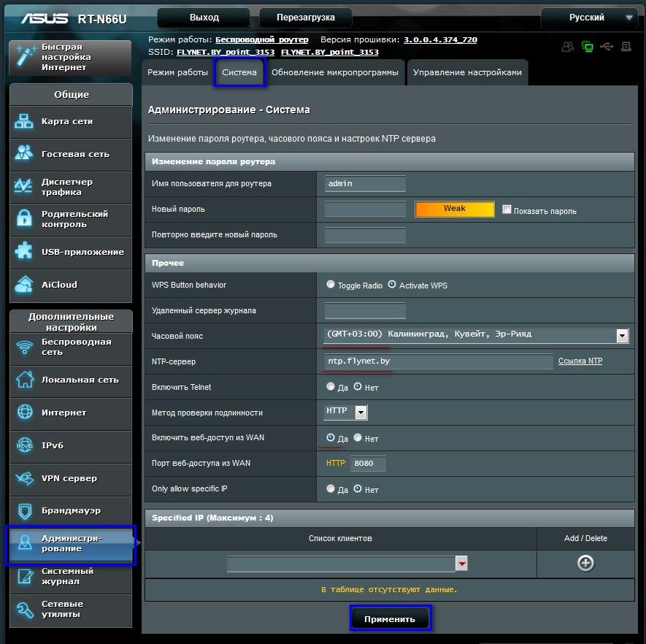Switch to Обновление микропрограммы tab

(x=334, y=72)
